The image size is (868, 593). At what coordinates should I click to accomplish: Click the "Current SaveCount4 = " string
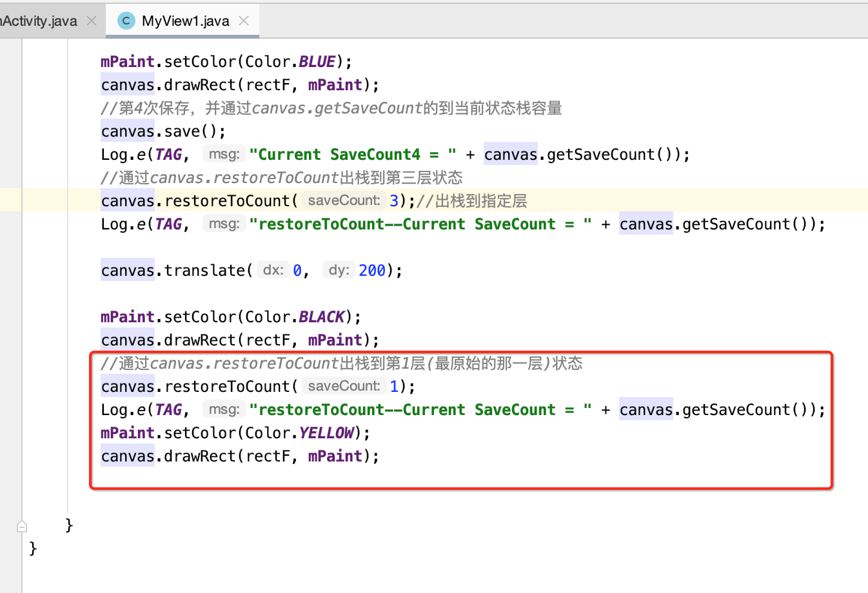[x=353, y=154]
